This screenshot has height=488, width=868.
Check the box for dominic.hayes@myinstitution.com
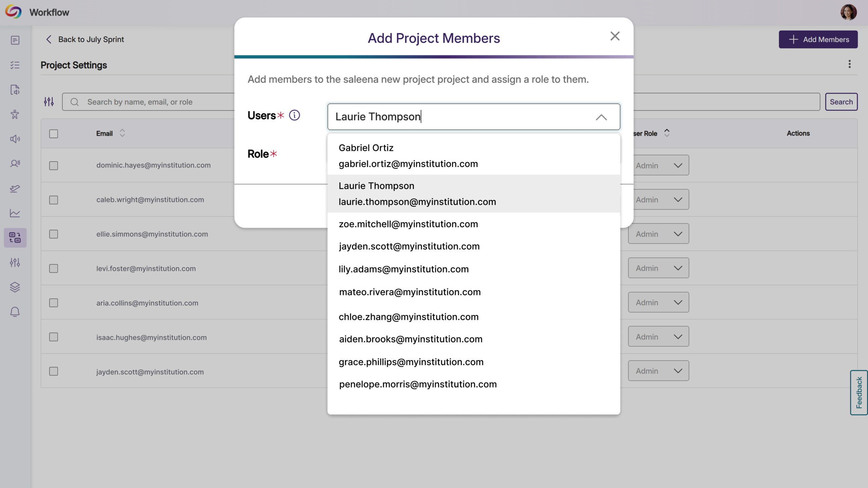[x=54, y=165]
